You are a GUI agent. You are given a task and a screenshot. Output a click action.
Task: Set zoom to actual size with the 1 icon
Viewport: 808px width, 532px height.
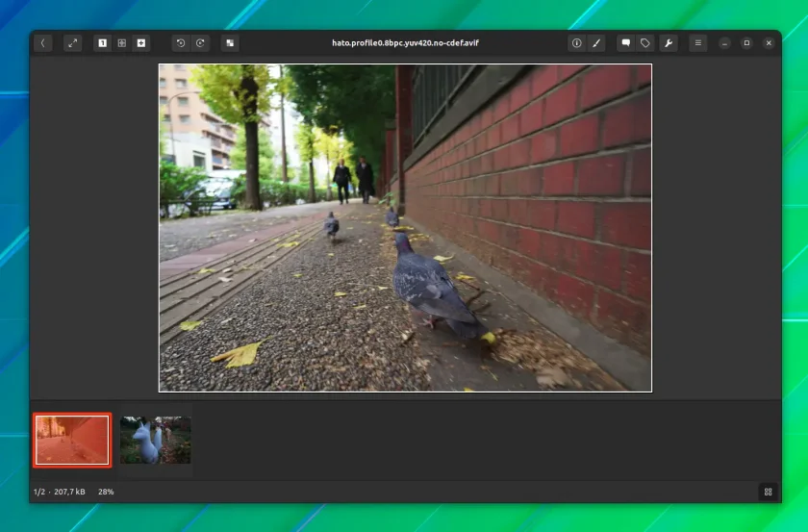pos(103,43)
